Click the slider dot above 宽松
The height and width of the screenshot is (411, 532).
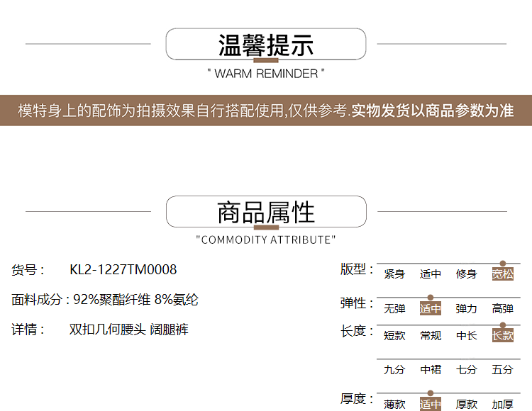point(502,264)
